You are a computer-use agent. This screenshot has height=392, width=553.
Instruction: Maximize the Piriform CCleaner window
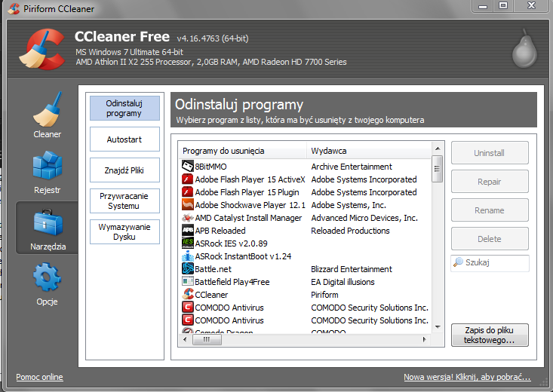[x=503, y=5]
